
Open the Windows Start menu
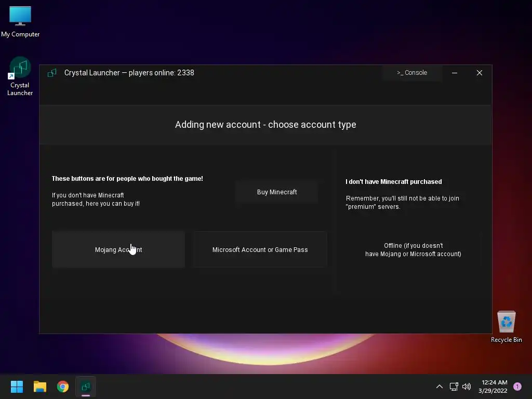(x=17, y=387)
